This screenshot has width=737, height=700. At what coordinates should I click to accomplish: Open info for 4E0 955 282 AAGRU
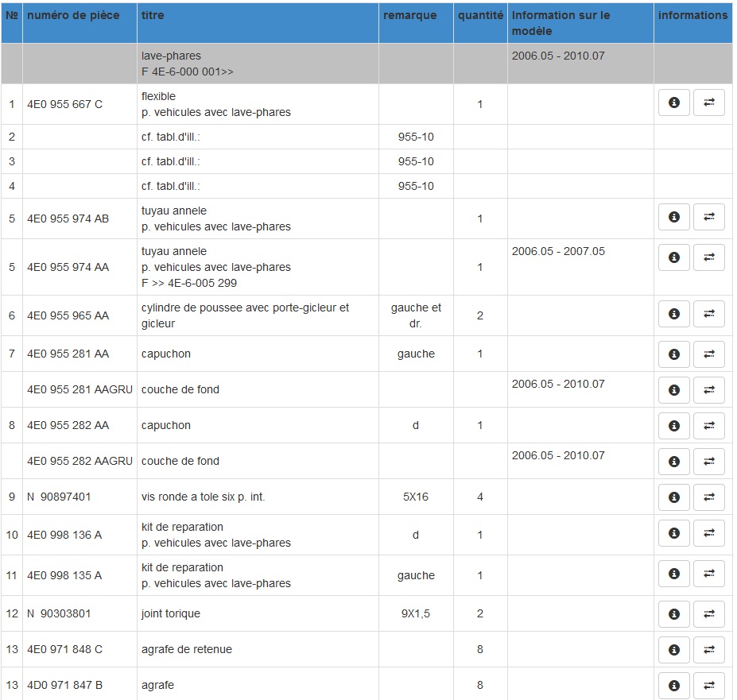coord(673,462)
